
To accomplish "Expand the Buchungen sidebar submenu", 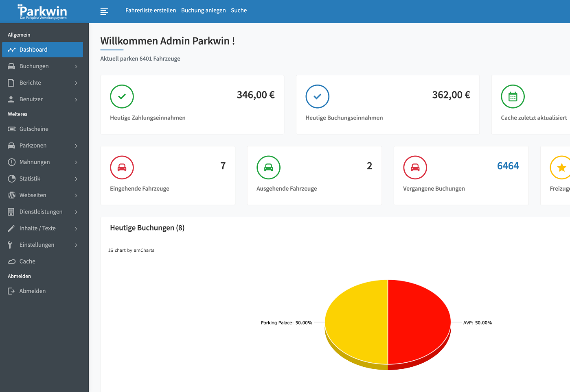I will click(76, 66).
